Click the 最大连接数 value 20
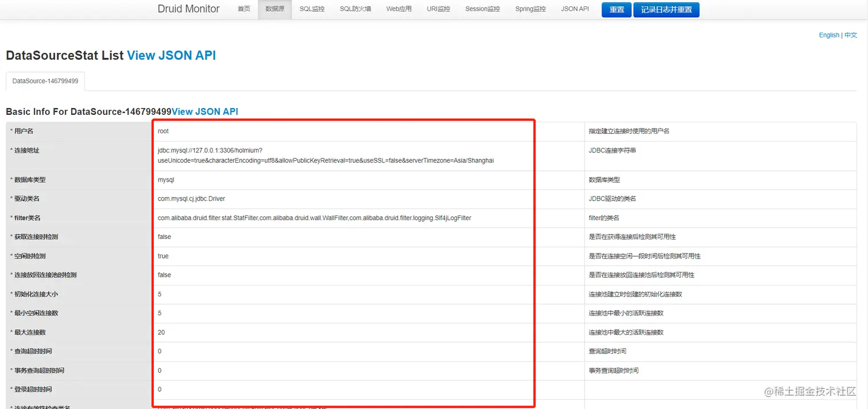 coord(161,333)
